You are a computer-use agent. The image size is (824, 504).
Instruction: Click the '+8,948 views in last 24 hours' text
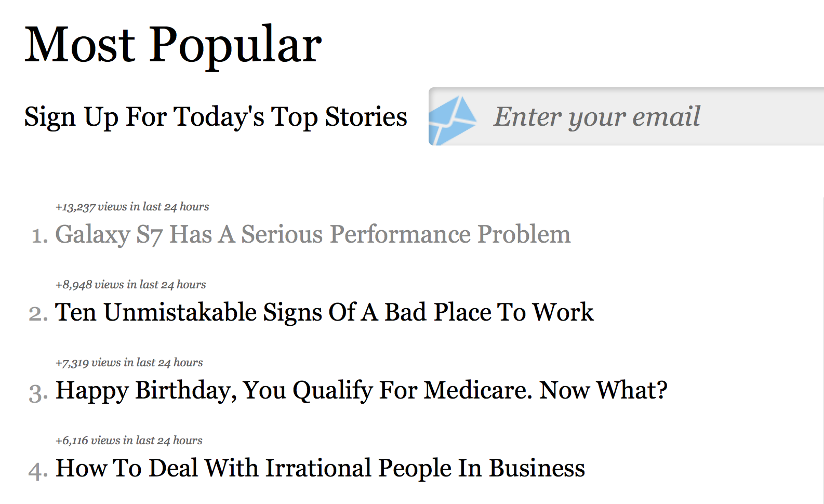click(130, 285)
